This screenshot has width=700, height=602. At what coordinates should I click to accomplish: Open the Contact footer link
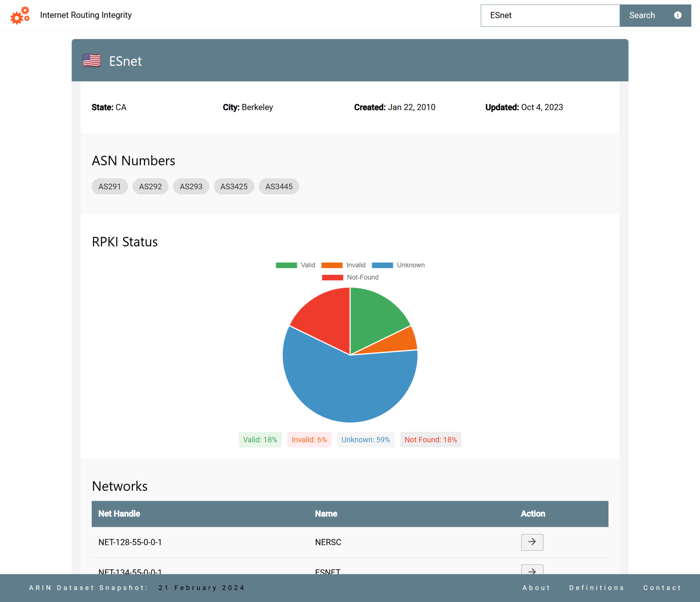[662, 588]
